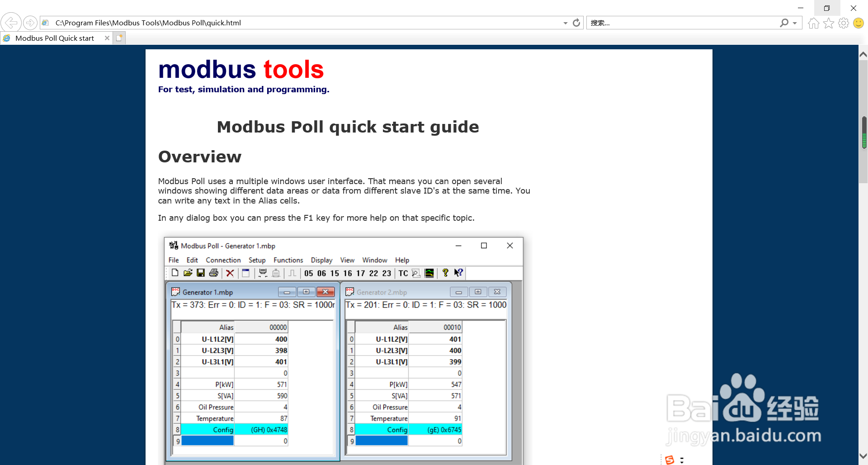Click the Connect network icon in toolbar
Viewport: 868px width, 465px height.
pyautogui.click(x=263, y=273)
